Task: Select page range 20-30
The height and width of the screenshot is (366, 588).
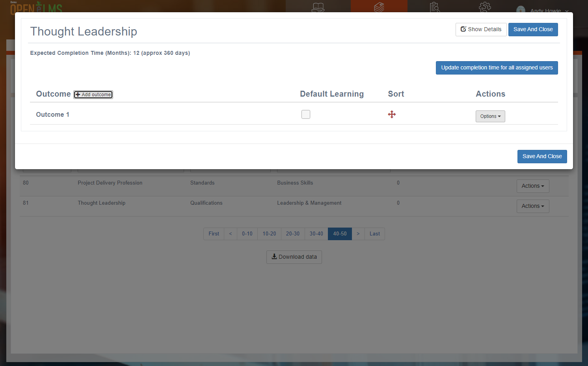Action: tap(293, 234)
